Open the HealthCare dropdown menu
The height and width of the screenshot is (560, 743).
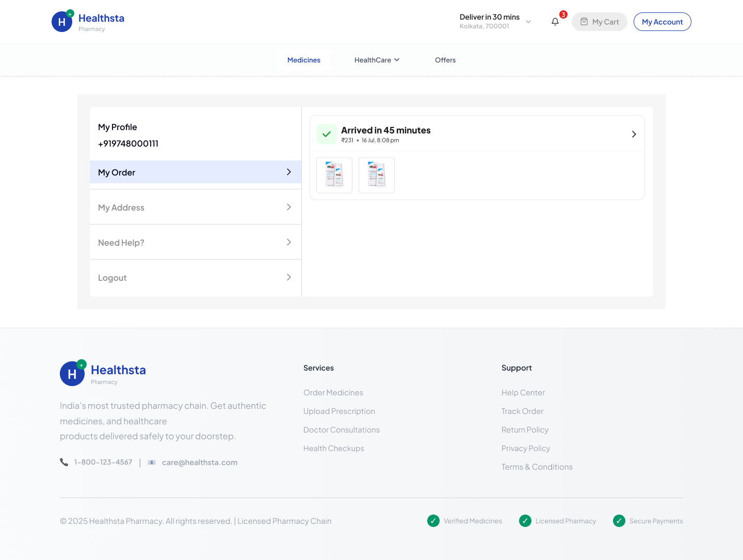pos(377,60)
